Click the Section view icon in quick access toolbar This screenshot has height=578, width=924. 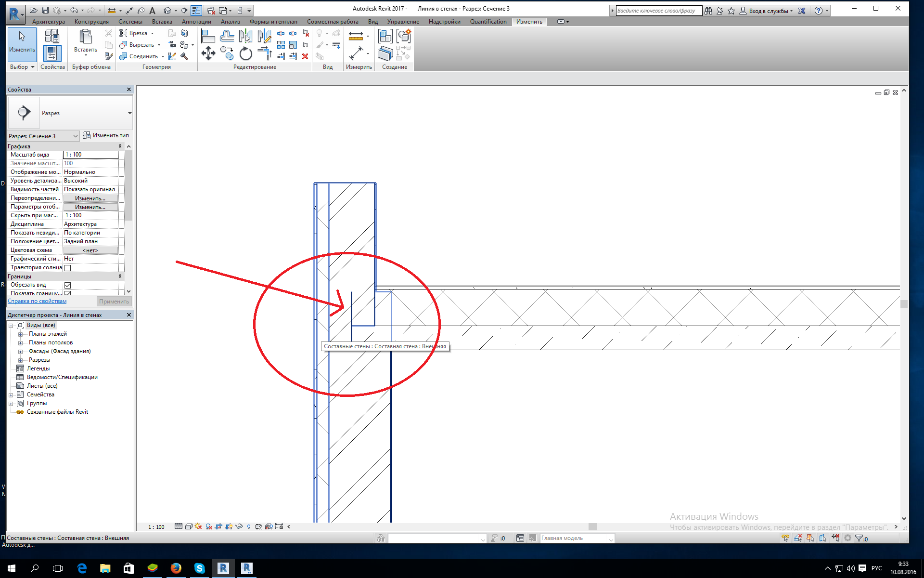[x=184, y=10]
